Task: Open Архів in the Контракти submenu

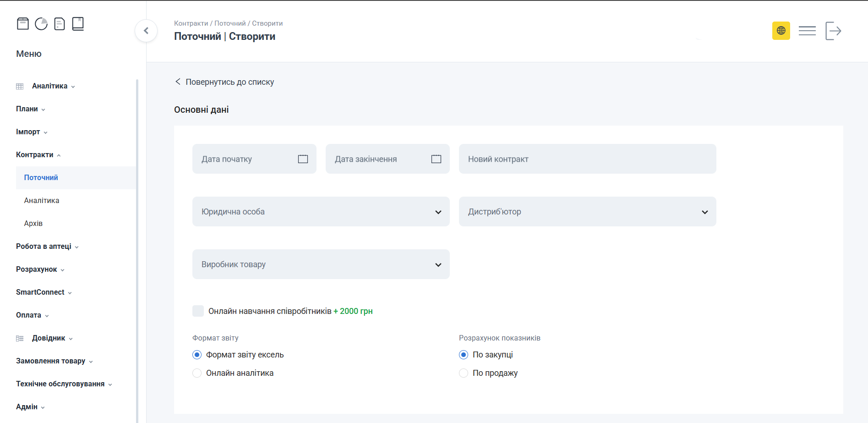Action: 33,224
